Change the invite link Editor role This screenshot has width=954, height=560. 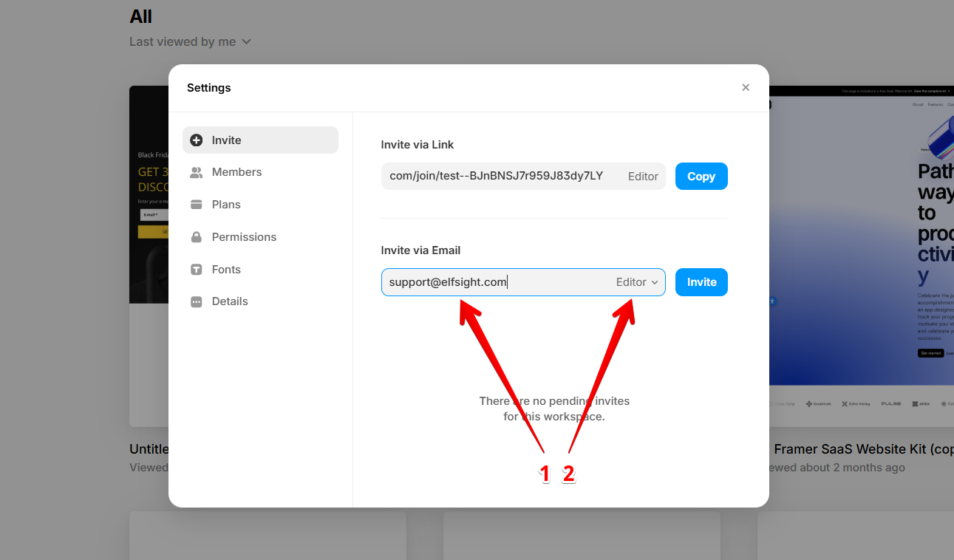tap(643, 177)
